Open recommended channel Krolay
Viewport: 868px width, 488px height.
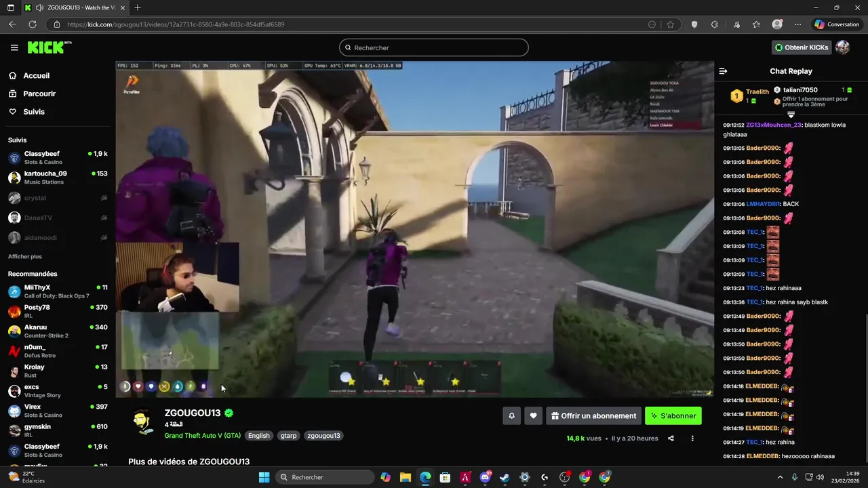click(x=58, y=371)
